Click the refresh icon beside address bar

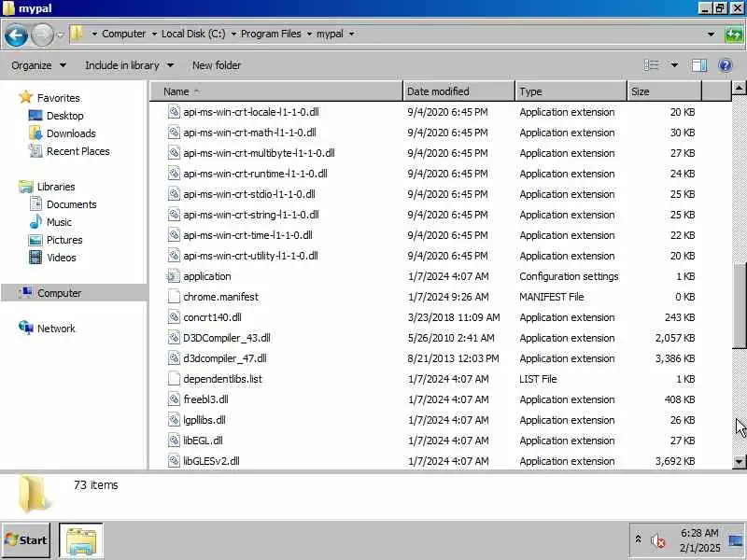coord(734,35)
